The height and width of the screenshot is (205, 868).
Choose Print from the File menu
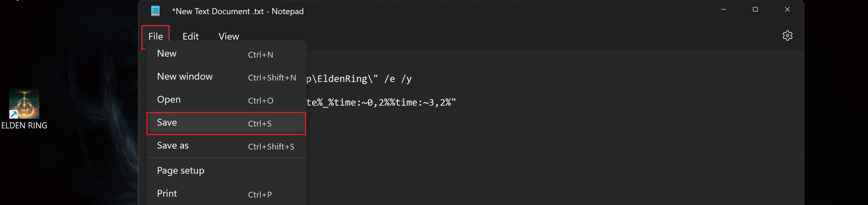[x=167, y=194]
